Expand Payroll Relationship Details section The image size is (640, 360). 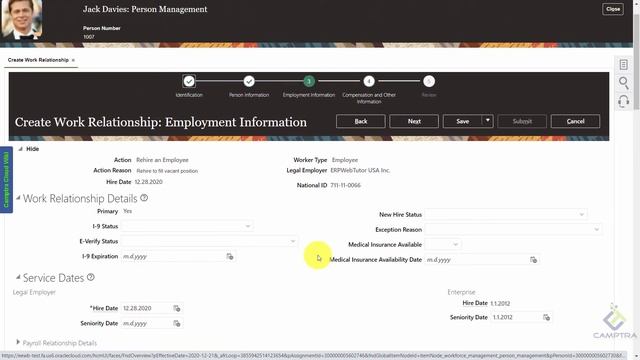[18, 342]
